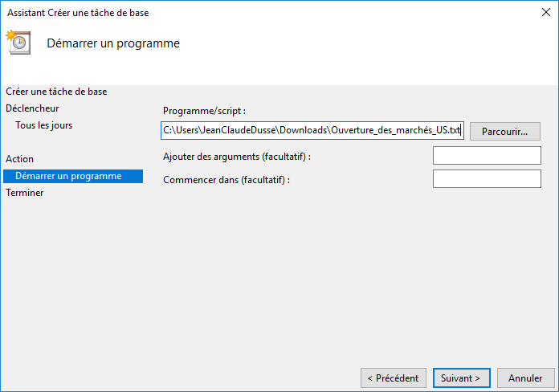
Task: Focus the Ajouter des arguments field
Action: (x=487, y=155)
